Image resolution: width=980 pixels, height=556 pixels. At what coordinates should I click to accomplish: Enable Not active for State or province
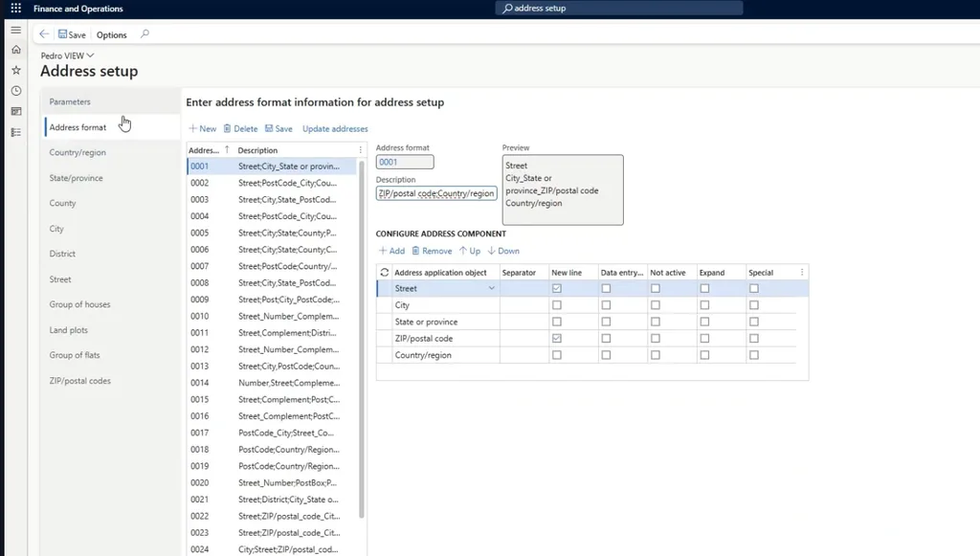point(655,322)
